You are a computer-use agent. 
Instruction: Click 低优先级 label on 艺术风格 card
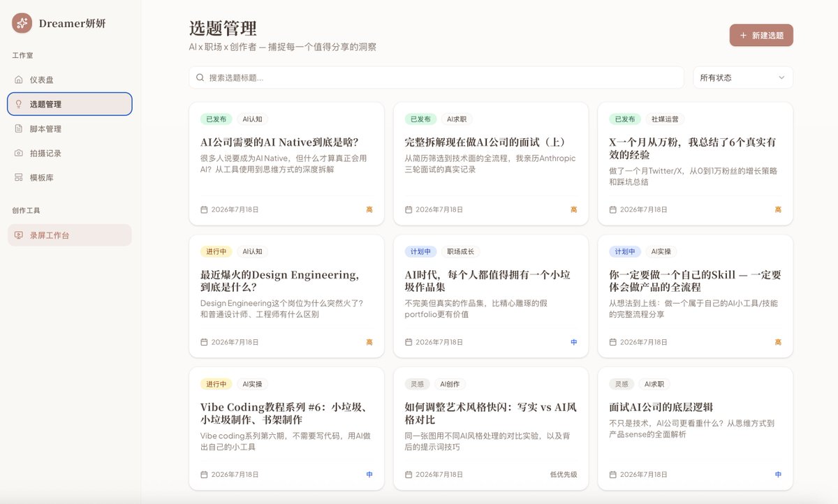click(564, 474)
